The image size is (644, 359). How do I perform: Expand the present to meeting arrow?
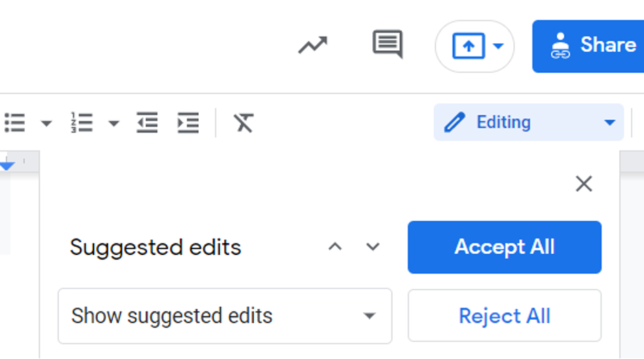click(x=498, y=46)
